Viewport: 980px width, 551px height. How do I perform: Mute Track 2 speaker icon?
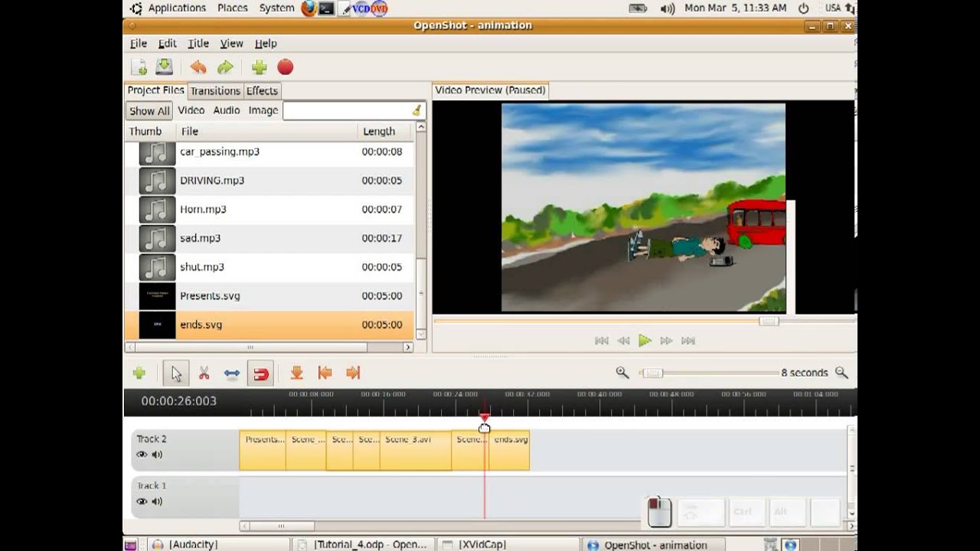coord(157,455)
